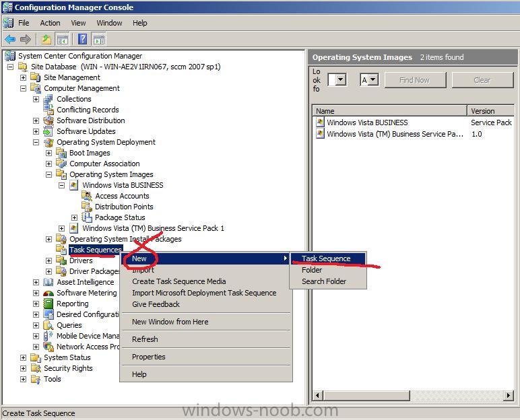Image resolution: width=520 pixels, height=420 pixels.
Task: Choose Search Folder from the submenu
Action: click(x=328, y=281)
